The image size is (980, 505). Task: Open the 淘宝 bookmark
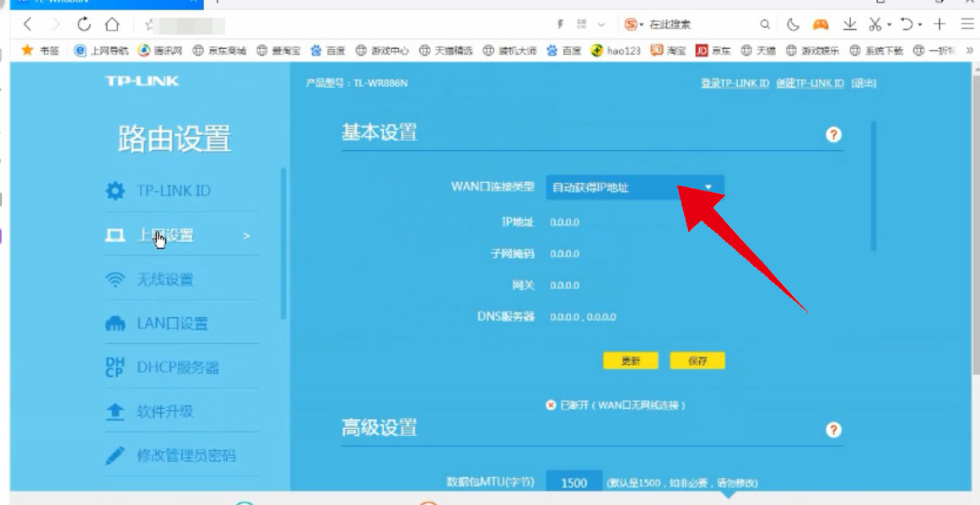668,51
